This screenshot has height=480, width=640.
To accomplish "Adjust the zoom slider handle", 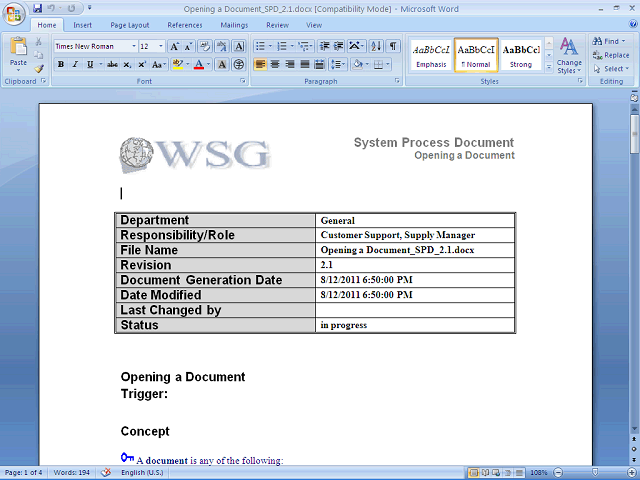I will click(x=595, y=473).
